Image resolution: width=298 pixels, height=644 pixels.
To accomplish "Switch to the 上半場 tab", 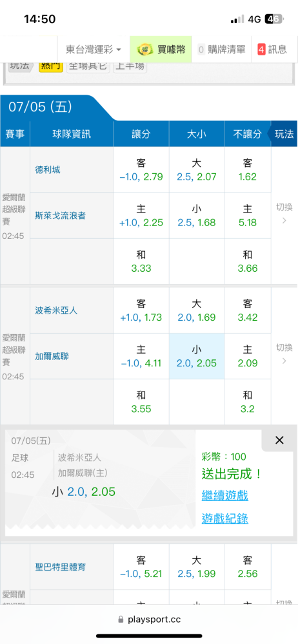I will (x=130, y=66).
